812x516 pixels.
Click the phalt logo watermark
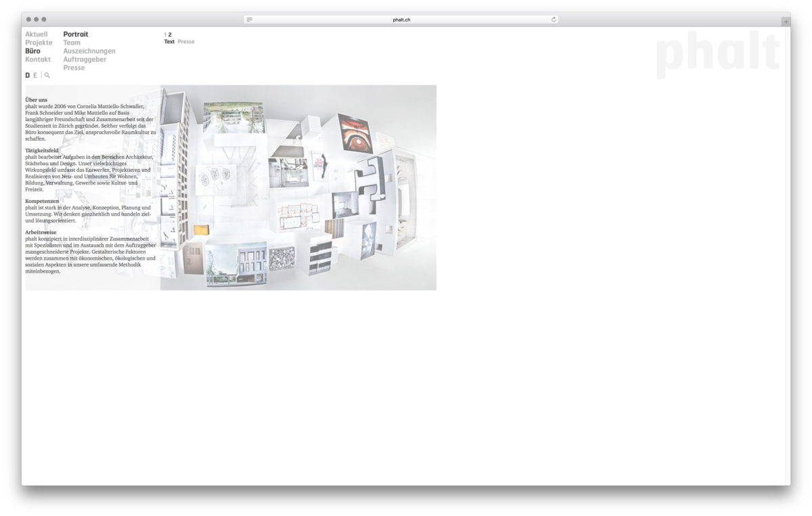point(717,54)
